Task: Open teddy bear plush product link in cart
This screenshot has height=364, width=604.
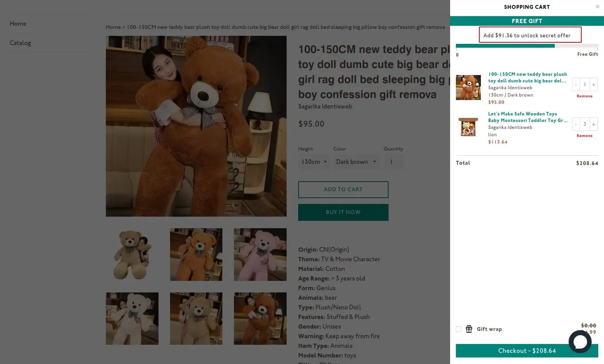Action: click(527, 77)
